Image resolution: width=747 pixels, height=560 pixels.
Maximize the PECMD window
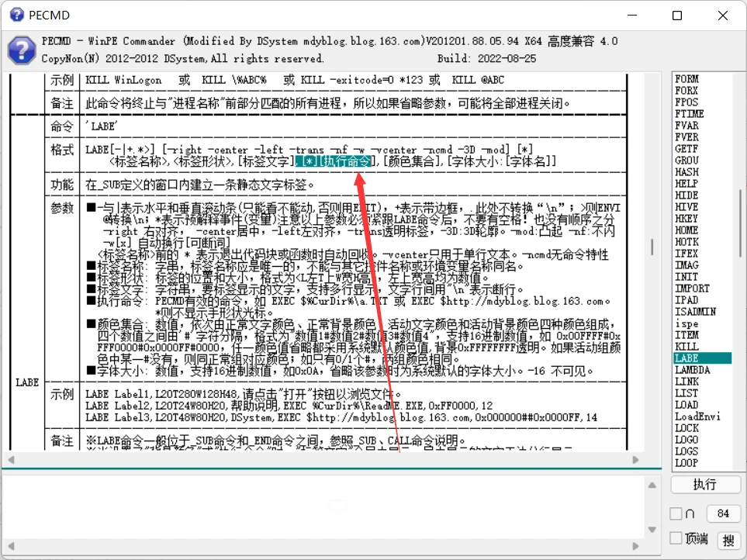pyautogui.click(x=677, y=16)
